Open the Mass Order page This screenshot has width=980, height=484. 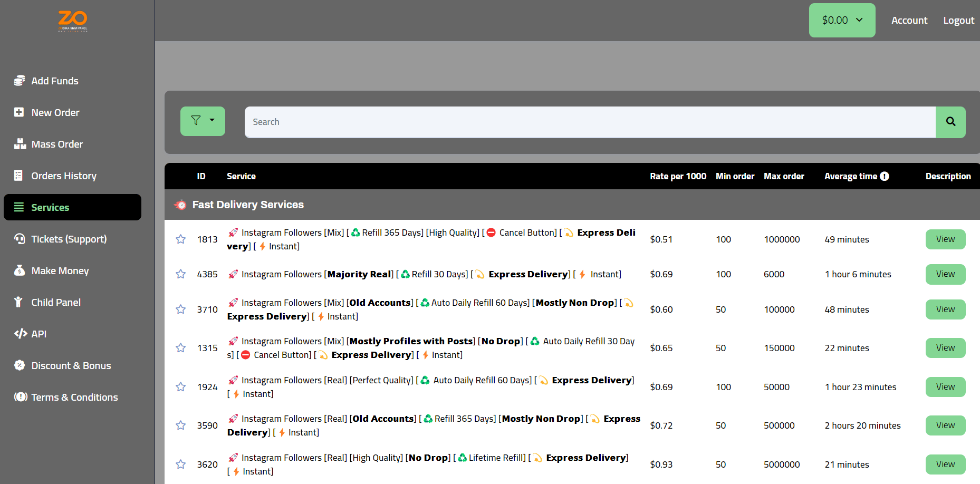click(x=56, y=144)
